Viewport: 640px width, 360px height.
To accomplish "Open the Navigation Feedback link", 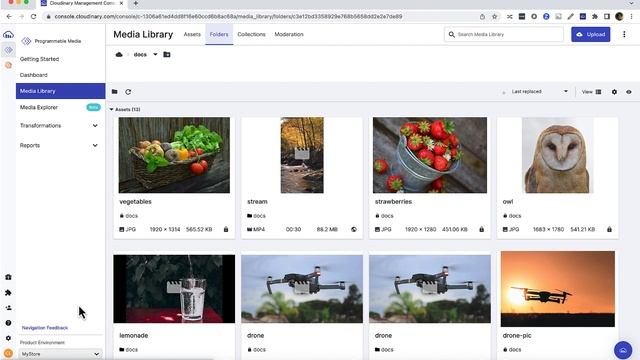I will point(45,328).
